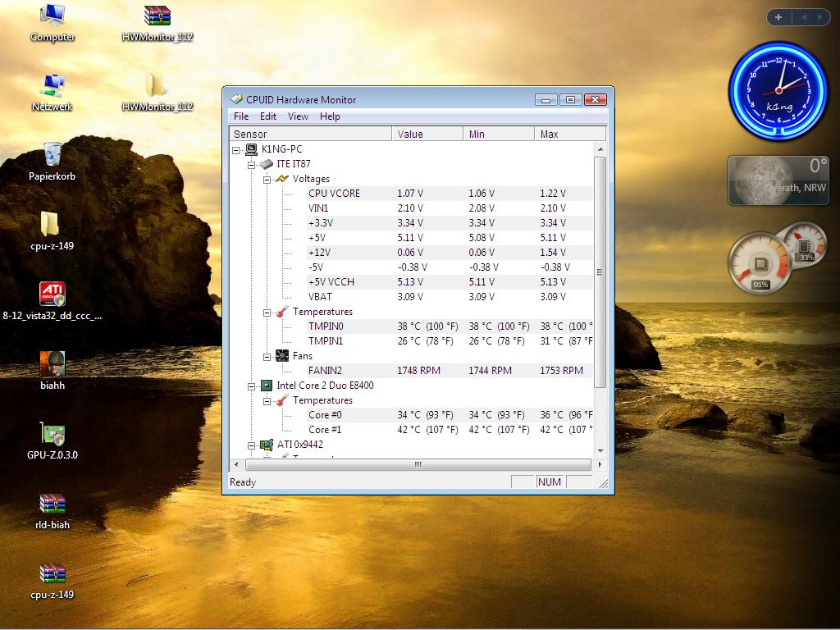Click the sidebar add gadget plus button
Image resolution: width=840 pixels, height=630 pixels.
click(778, 17)
